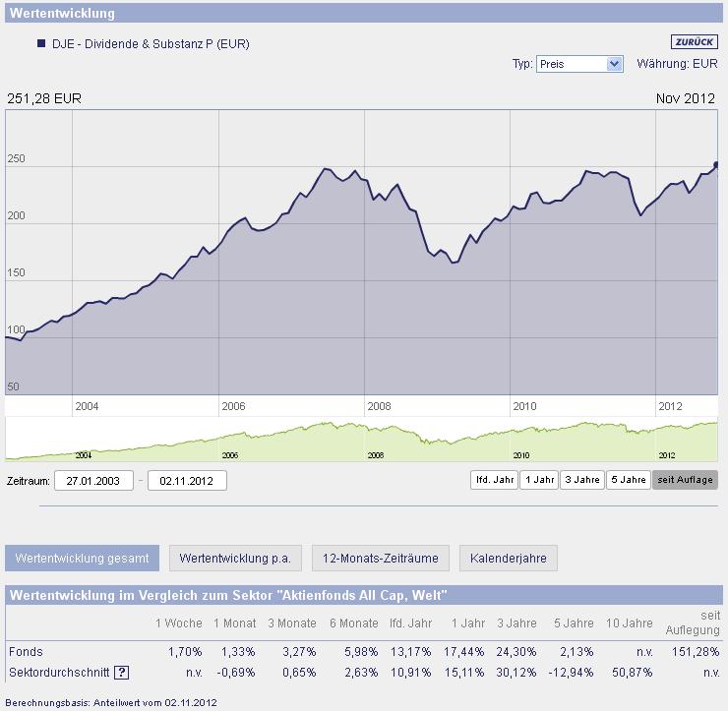The height and width of the screenshot is (711, 728).
Task: Click the 10 Jahre column header
Action: point(629,622)
